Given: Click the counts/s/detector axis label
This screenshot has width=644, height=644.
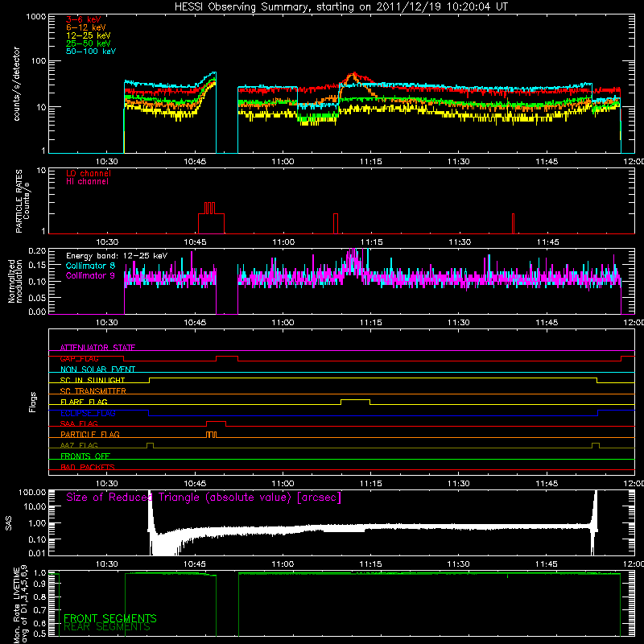Looking at the screenshot, I should click(x=17, y=84).
